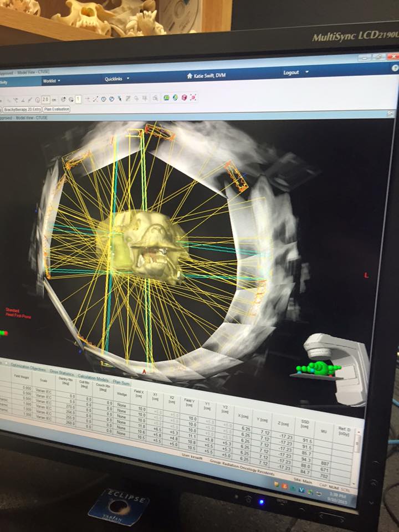
Task: Click the green image view toolbar icon
Action: tap(166, 98)
